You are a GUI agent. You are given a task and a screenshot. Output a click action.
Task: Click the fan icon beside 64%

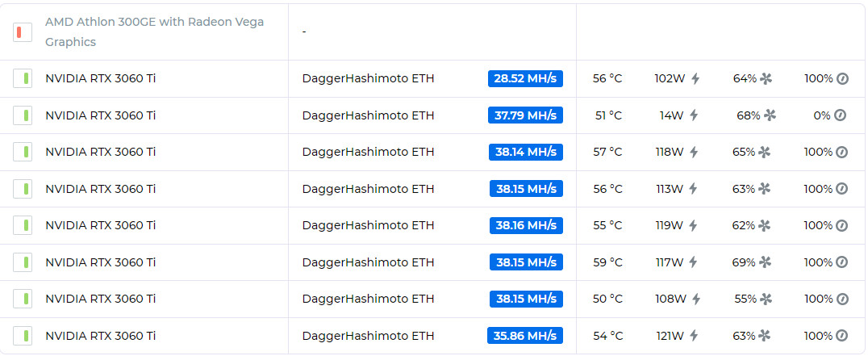(766, 78)
